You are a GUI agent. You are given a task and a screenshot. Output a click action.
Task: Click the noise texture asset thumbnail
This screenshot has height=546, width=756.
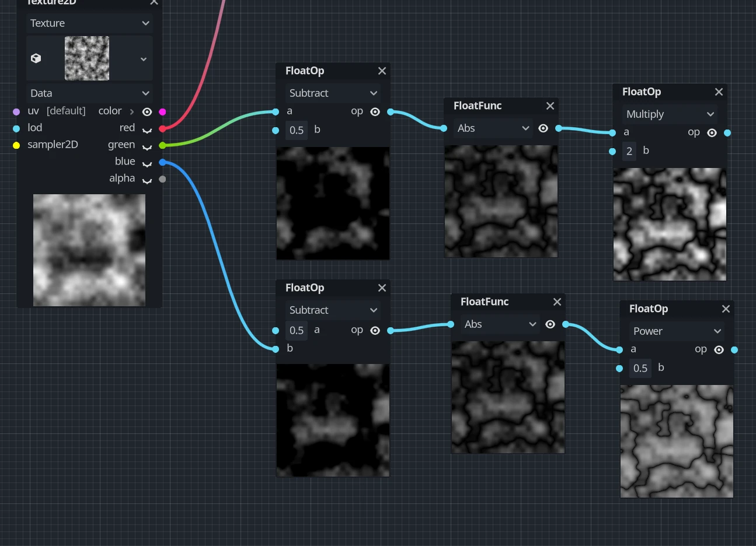[x=87, y=58]
